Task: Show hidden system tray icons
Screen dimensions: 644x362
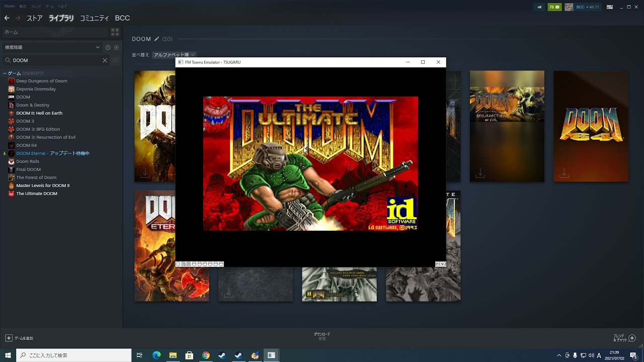Action: [x=559, y=355]
